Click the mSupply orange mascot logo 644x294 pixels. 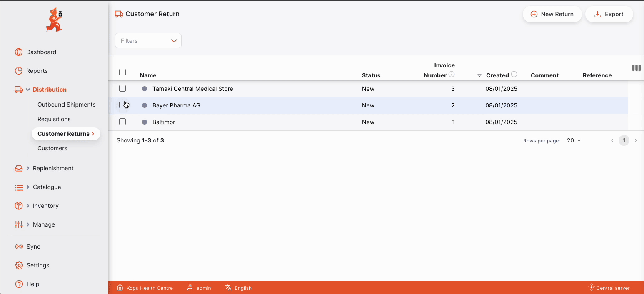54,20
